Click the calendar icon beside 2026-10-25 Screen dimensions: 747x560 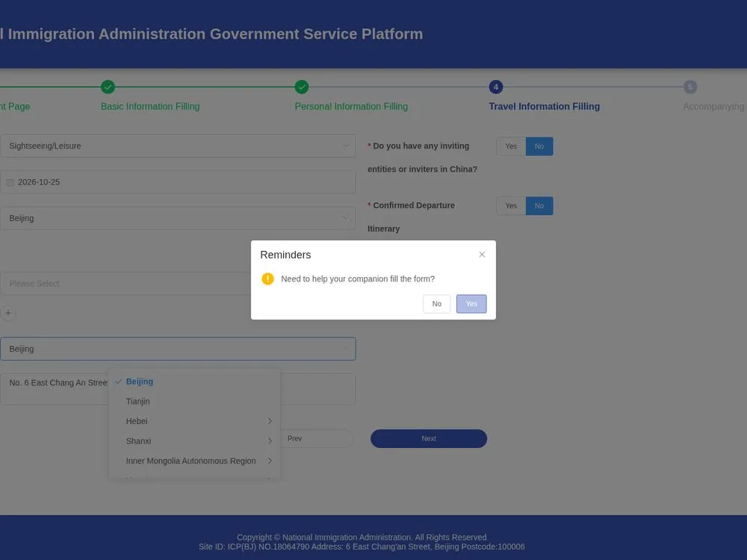[x=10, y=182]
